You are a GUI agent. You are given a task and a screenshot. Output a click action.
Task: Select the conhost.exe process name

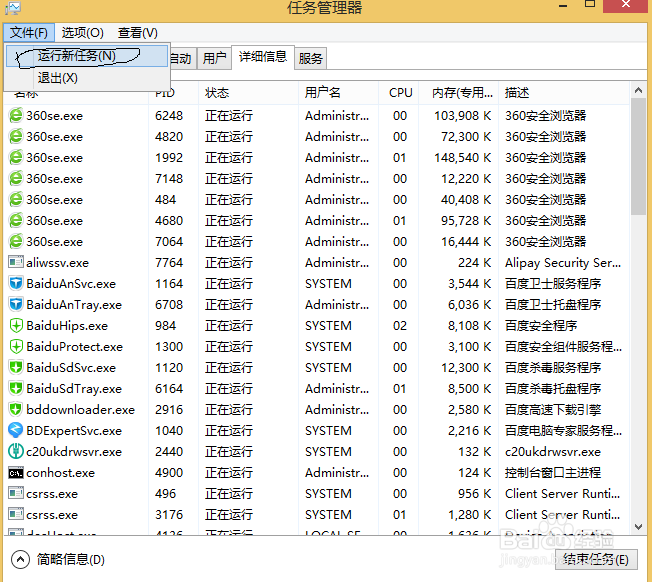point(61,473)
